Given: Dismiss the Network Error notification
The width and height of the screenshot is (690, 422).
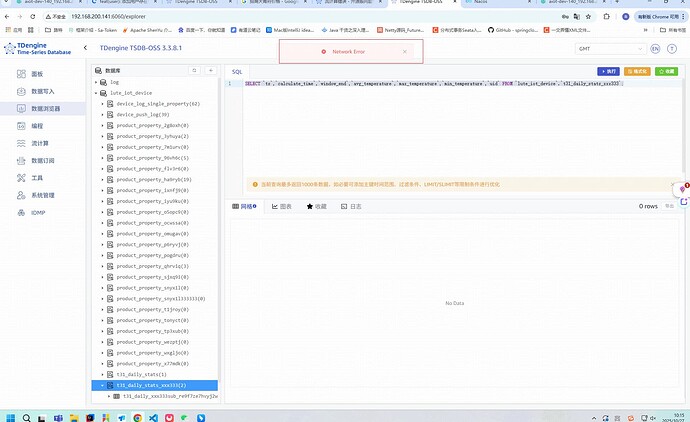Looking at the screenshot, I should point(404,51).
